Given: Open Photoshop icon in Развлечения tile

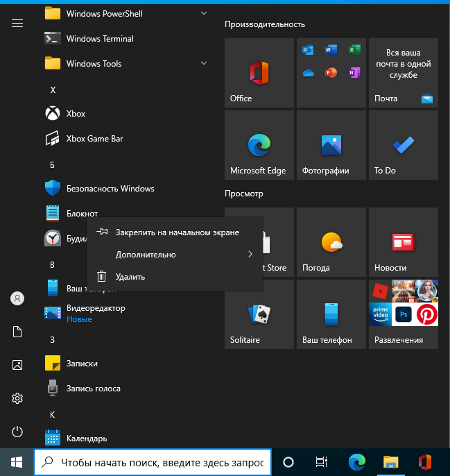Looking at the screenshot, I should pos(404,314).
